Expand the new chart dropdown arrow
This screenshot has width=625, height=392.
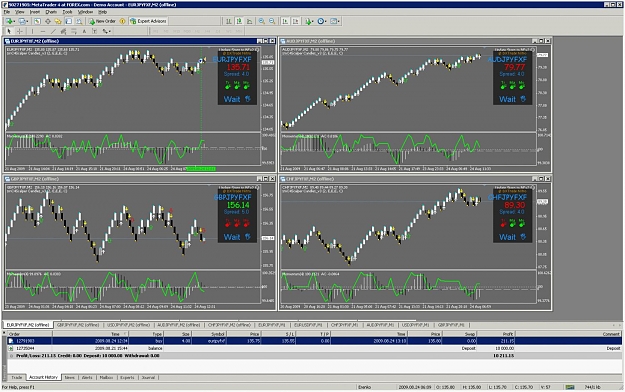coord(14,21)
